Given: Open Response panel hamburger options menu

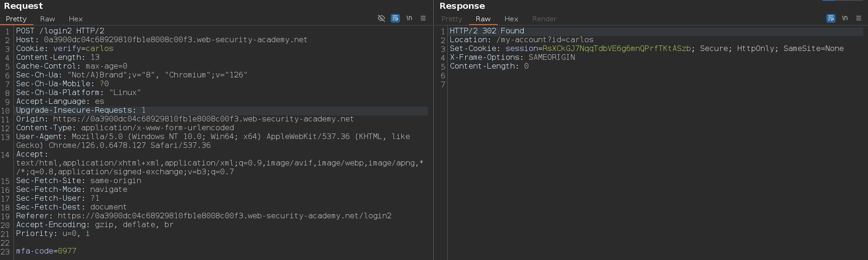Looking at the screenshot, I should (859, 19).
